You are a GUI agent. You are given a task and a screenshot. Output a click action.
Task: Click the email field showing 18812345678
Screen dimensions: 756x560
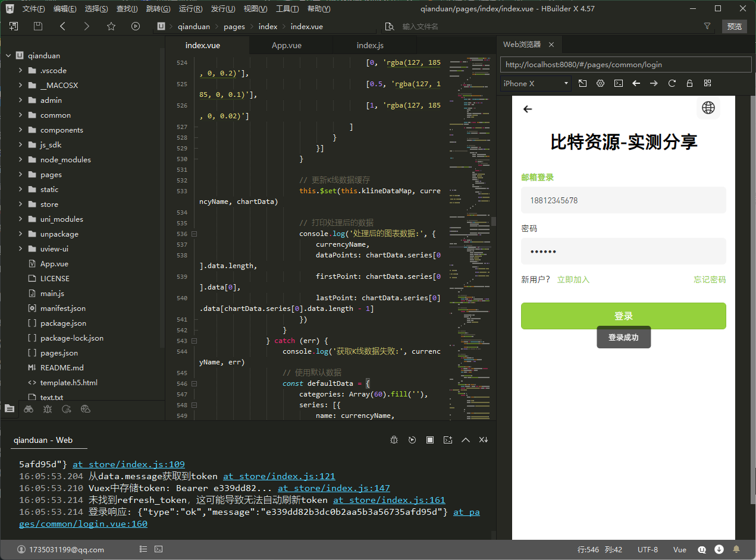pyautogui.click(x=623, y=200)
